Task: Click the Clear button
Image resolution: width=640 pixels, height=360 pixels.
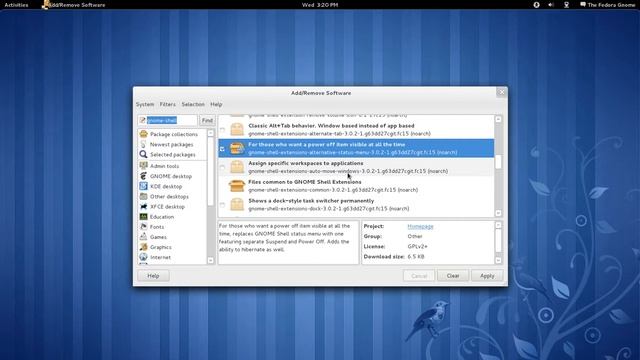Action: coord(453,276)
